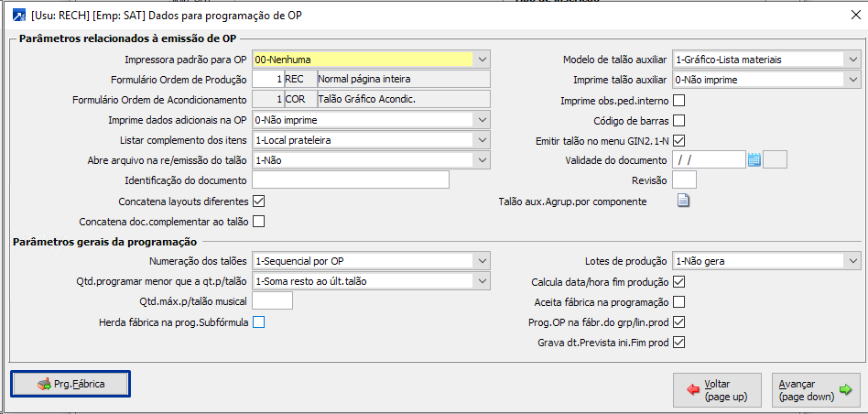868x414 pixels.
Task: Click the Qtd.máx.p/talão musical field
Action: (x=272, y=301)
